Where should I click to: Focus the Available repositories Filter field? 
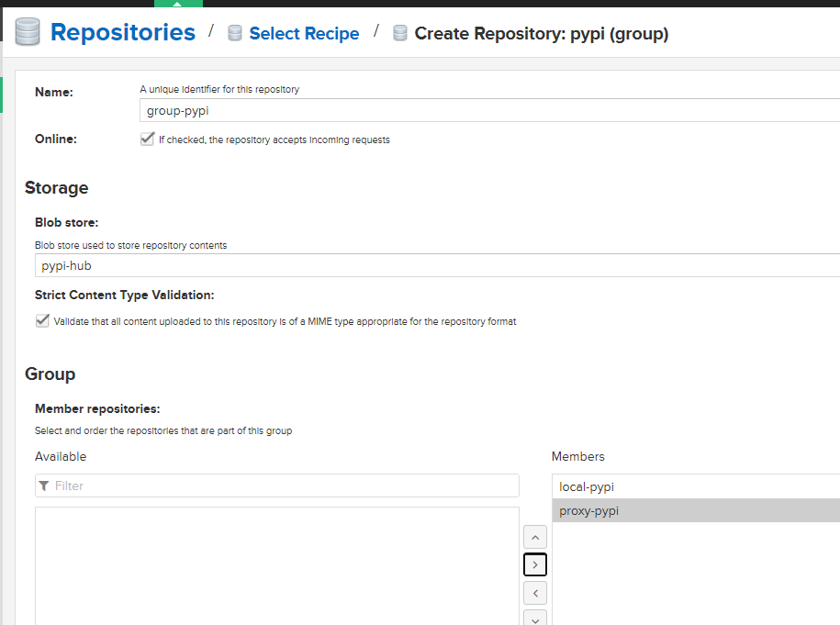pyautogui.click(x=285, y=485)
